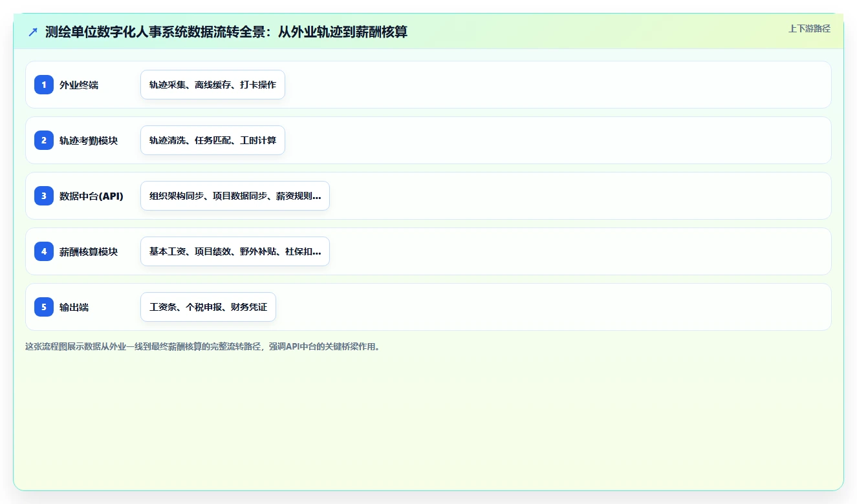
Task: Select the 数据中台(API) step label
Action: [x=91, y=196]
